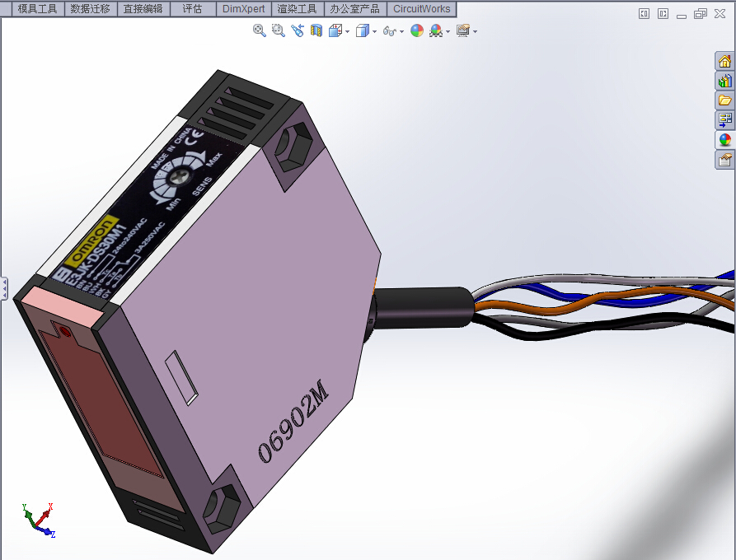This screenshot has height=560, width=736.
Task: Select the 06902M engraved text face
Action: [293, 421]
